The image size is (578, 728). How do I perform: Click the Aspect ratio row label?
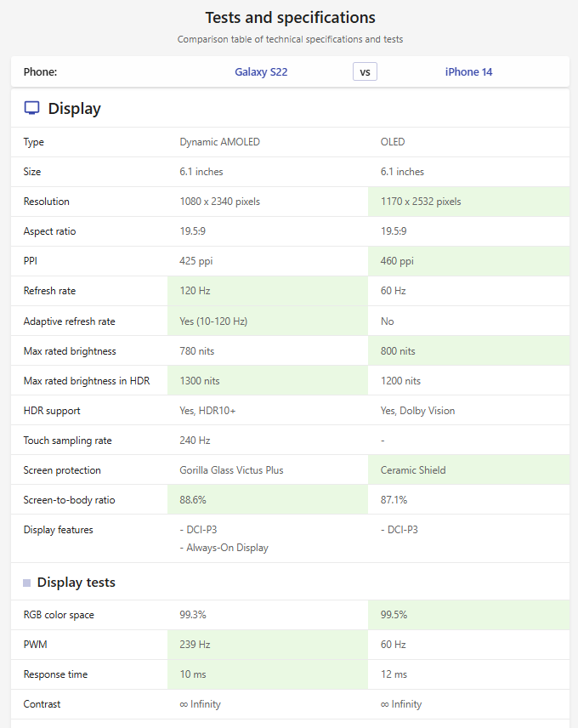(x=49, y=231)
